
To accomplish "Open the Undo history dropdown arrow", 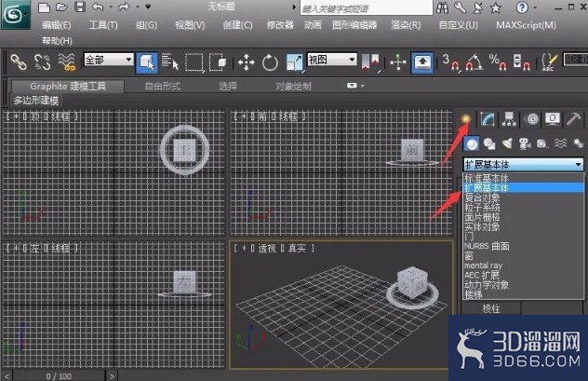I will point(111,7).
